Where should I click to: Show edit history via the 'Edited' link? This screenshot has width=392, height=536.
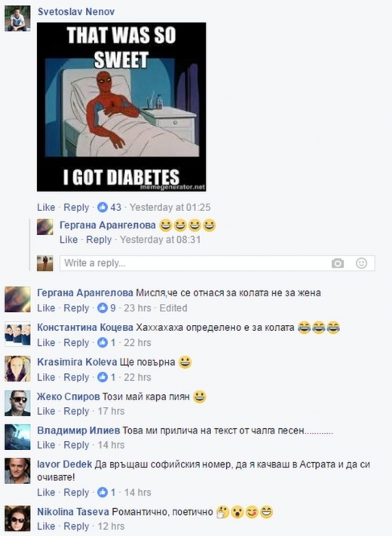pos(173,308)
